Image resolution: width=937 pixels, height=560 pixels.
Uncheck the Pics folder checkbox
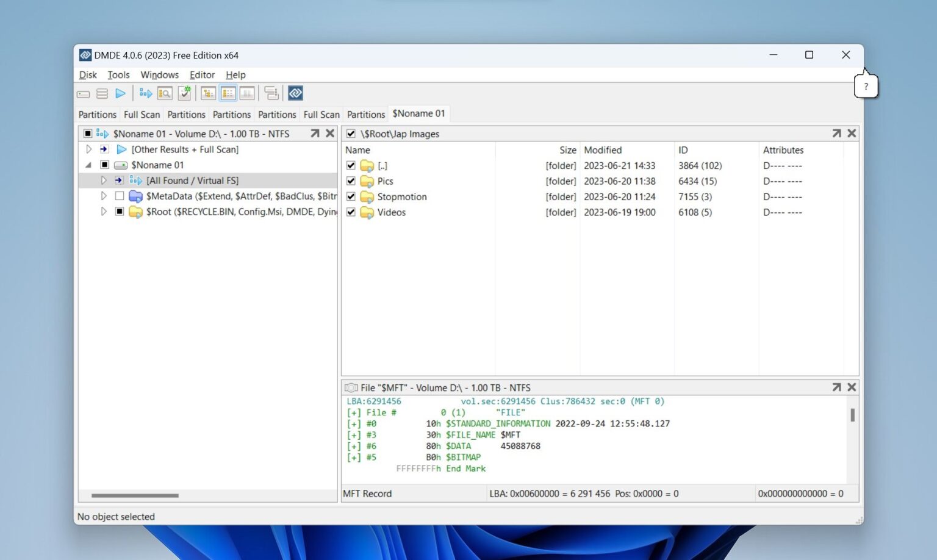(x=351, y=181)
